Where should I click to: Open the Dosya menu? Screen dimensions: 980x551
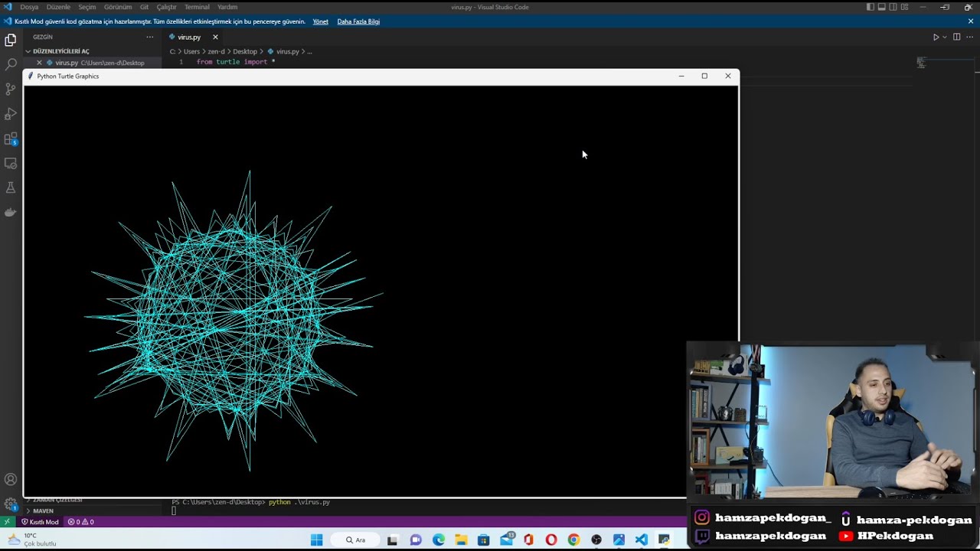[x=29, y=7]
